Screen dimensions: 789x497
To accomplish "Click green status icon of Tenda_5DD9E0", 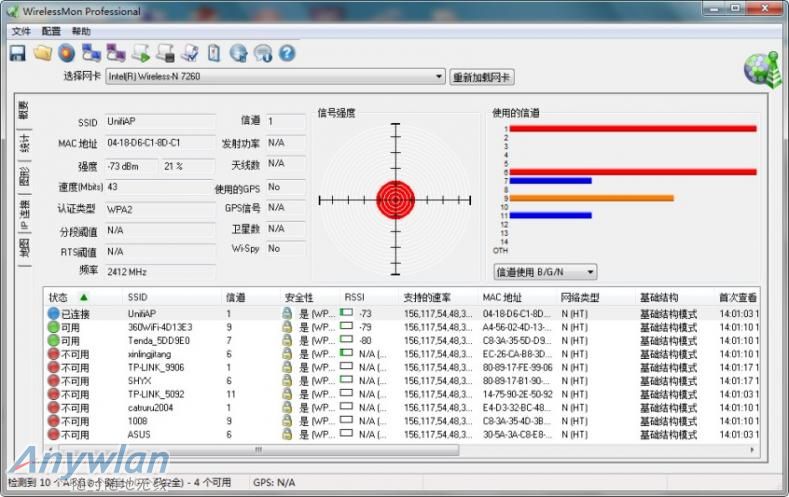I will tap(54, 341).
